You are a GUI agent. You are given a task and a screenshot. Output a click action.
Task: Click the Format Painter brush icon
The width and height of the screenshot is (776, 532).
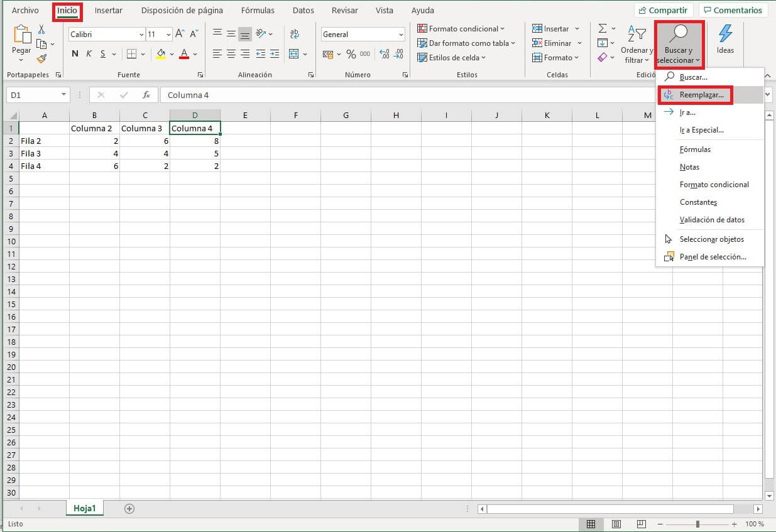point(41,58)
